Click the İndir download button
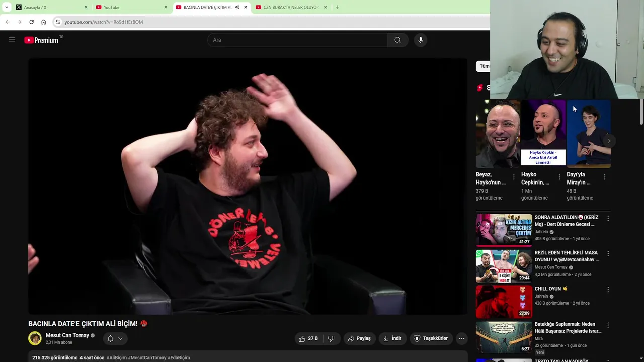 tap(392, 338)
